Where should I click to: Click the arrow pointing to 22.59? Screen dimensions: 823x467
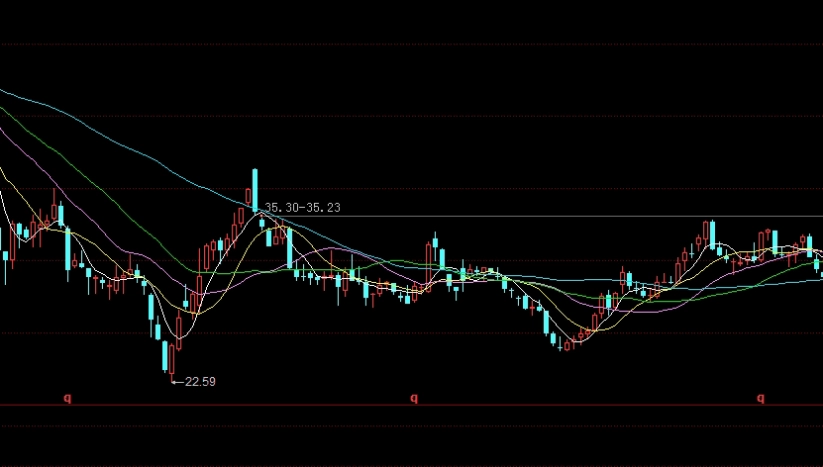click(177, 381)
